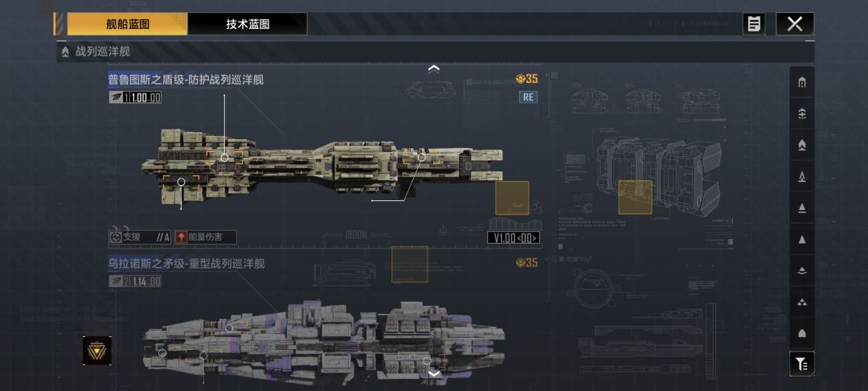Expand list with the downward chevron arrow
Screen dimensions: 868x391
(x=434, y=373)
